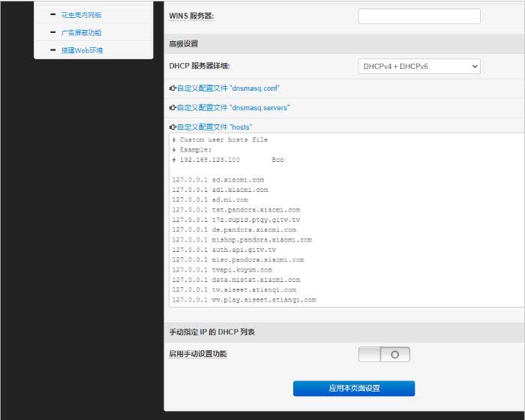
Task: Click the pointing-hand icon before hosts
Action: pos(172,127)
